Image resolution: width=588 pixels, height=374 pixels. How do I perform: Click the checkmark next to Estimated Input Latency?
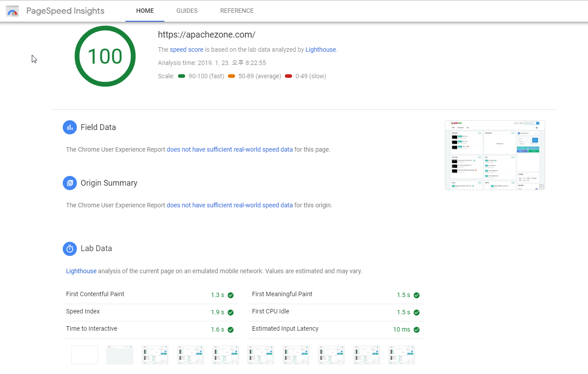coord(417,330)
